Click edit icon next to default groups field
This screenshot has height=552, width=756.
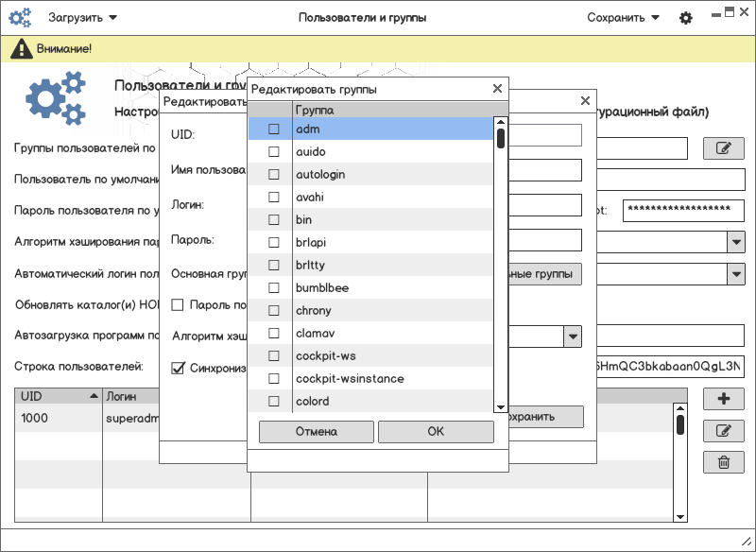click(724, 148)
